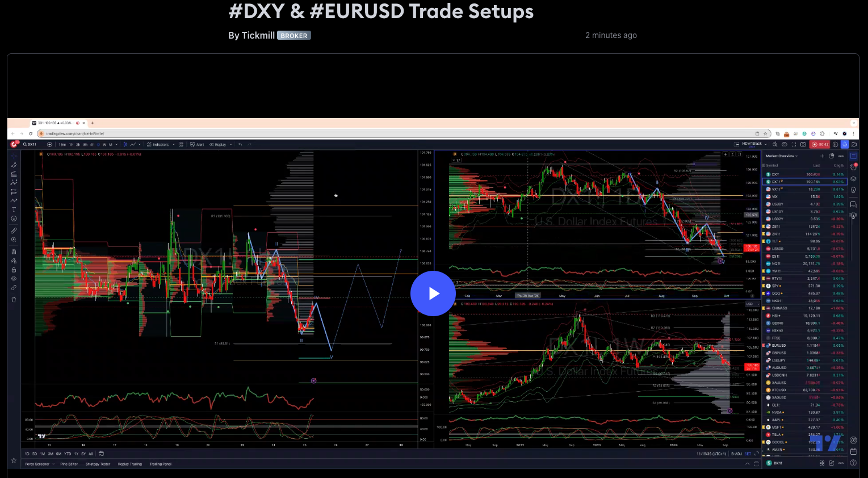The image size is (868, 478).
Task: Select the 5D date range
Action: [35, 454]
